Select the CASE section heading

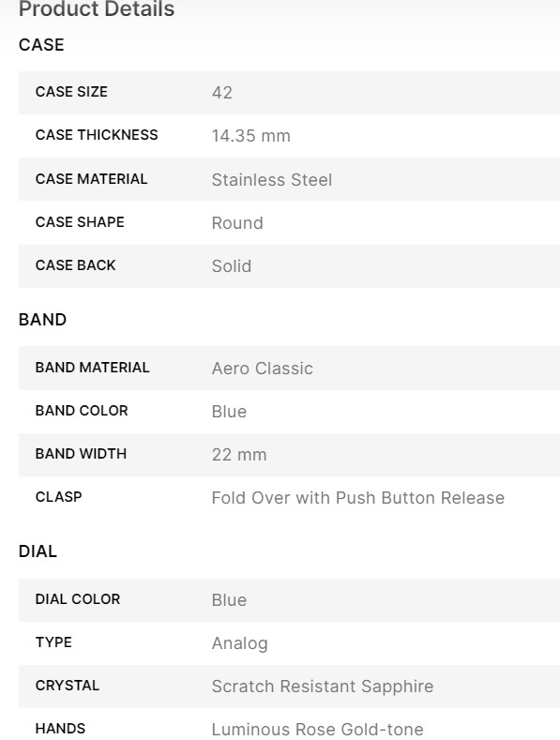41,45
